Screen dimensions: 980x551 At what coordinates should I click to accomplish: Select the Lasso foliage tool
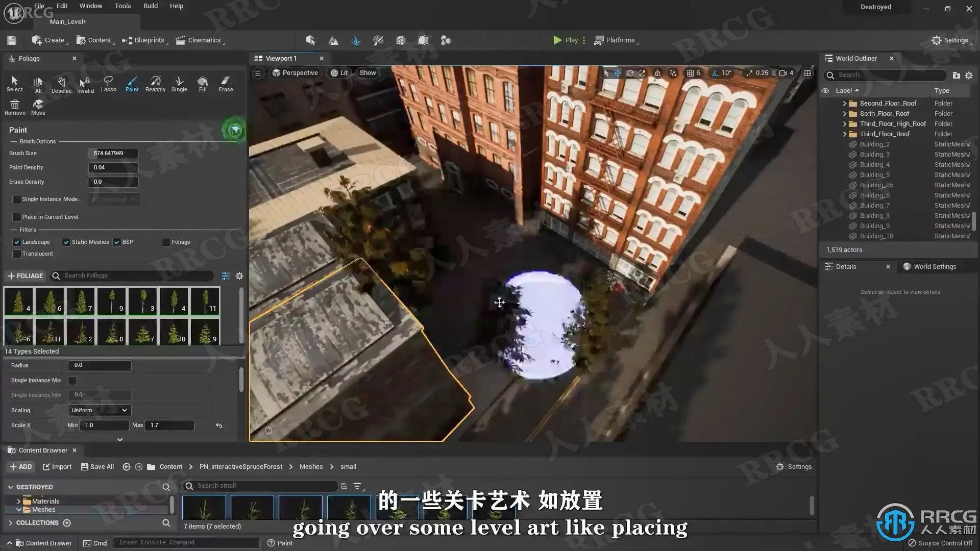click(108, 84)
